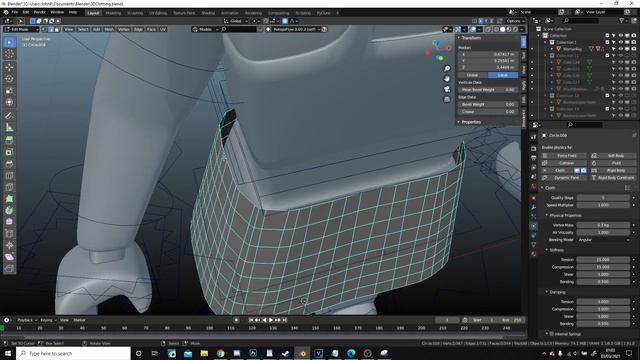Select the Smooth tool
This screenshot has height=360, width=640.
tap(9, 222)
